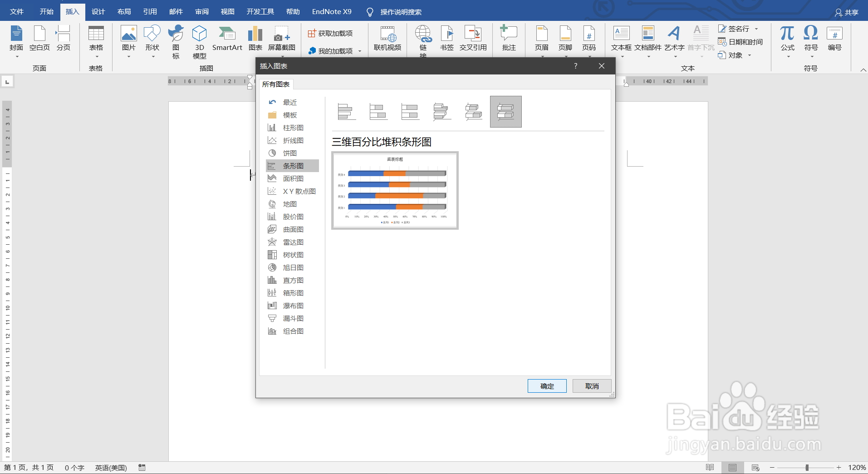Switch to the 布局 Layout tab
Screen dimensions: 868x474
[x=124, y=11]
